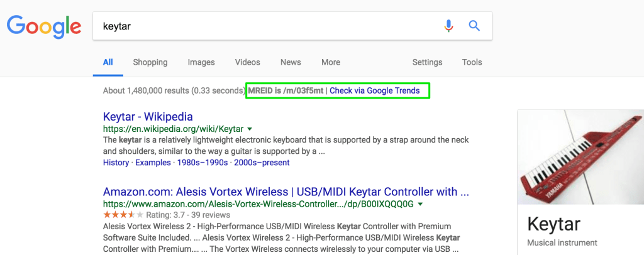The height and width of the screenshot is (255, 644).
Task: Open the Amazon Alesis Vortex Wireless result
Action: 286,192
